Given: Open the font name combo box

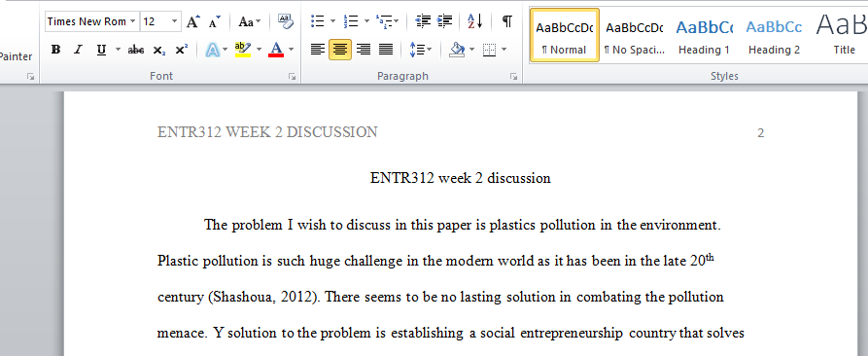Looking at the screenshot, I should [x=91, y=22].
